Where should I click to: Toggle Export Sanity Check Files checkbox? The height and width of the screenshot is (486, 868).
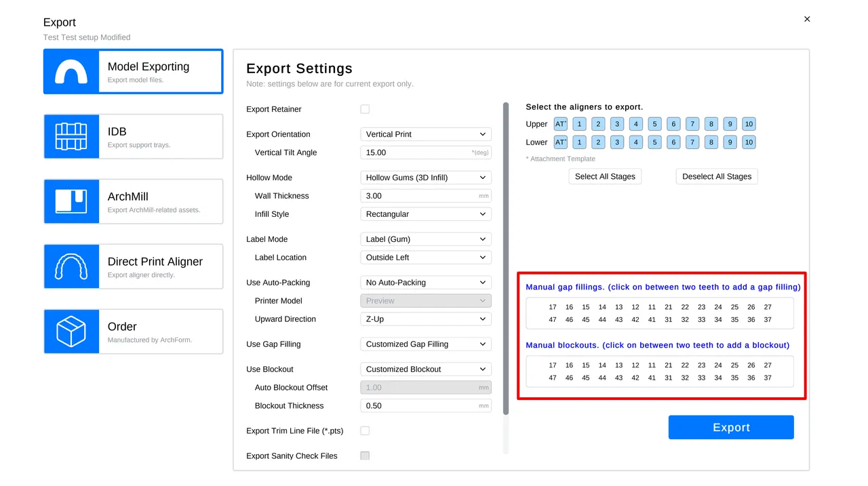pyautogui.click(x=365, y=455)
